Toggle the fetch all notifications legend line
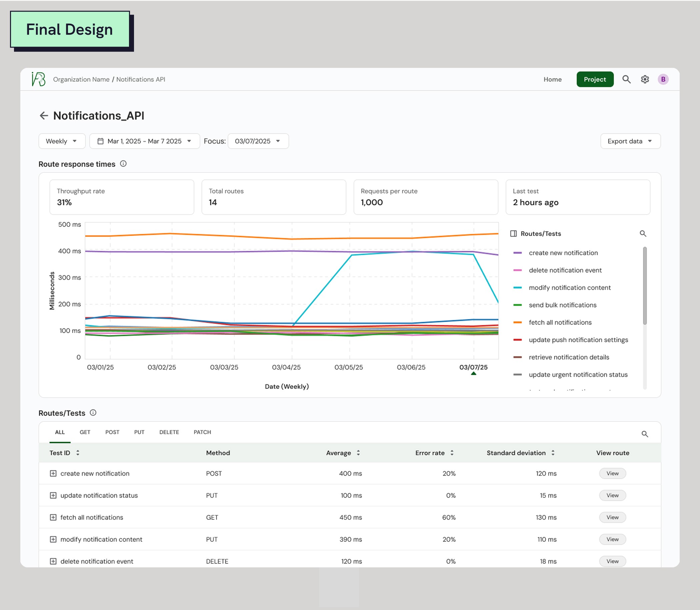Screen dimensions: 700x610 (560, 322)
